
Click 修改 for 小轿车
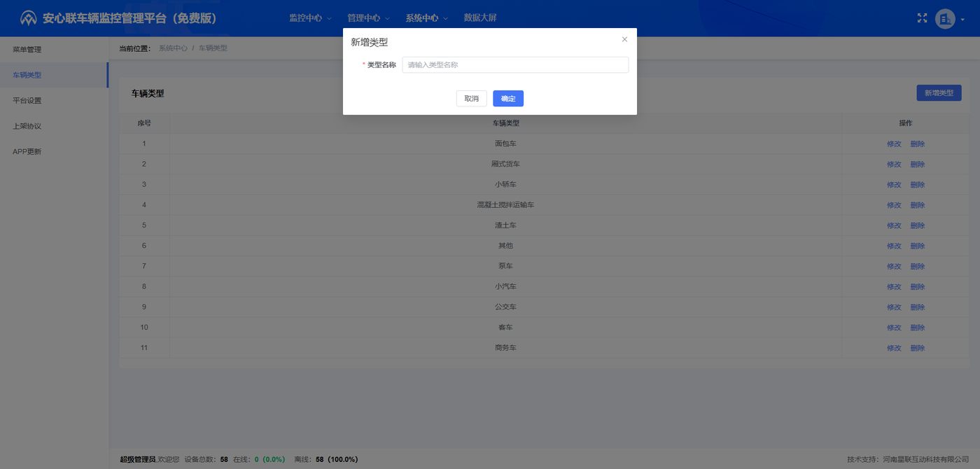(x=894, y=185)
